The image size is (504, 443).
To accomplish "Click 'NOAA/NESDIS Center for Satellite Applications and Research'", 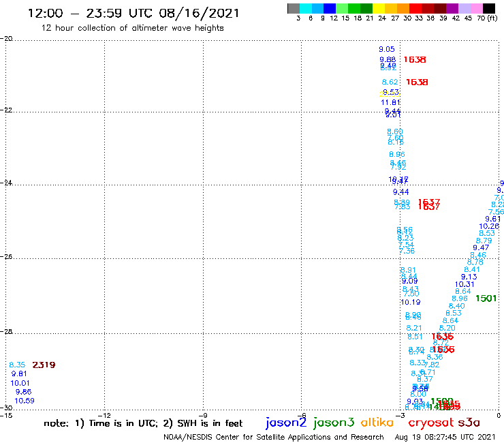I will point(274,438).
